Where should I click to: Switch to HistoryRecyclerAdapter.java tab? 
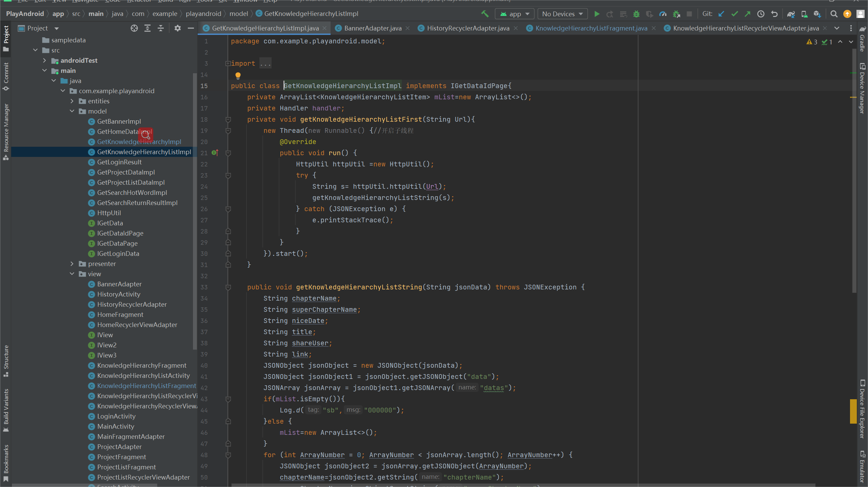[468, 28]
